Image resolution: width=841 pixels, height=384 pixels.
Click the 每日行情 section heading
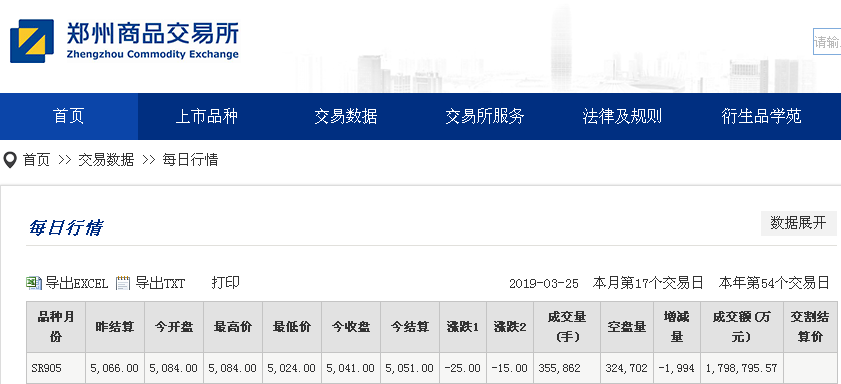click(x=65, y=227)
